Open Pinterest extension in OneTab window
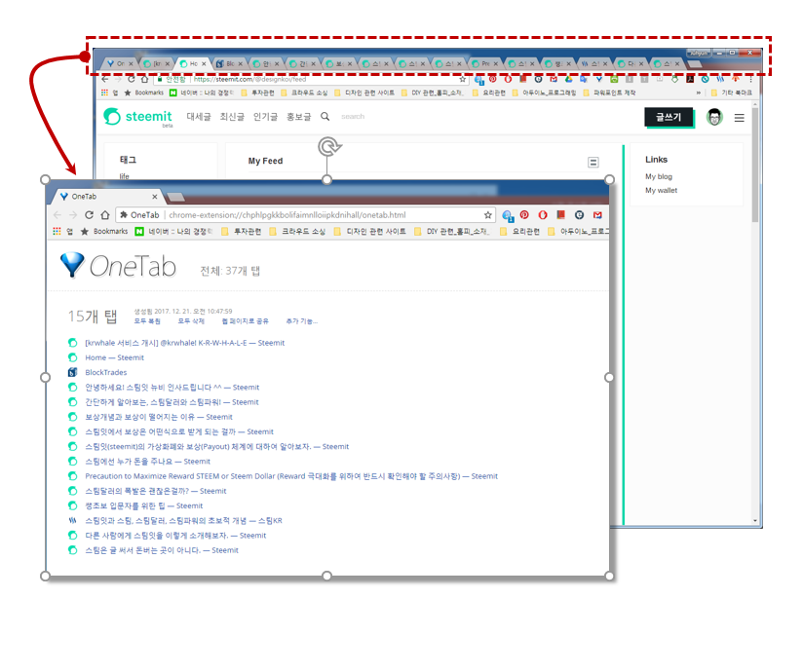 (524, 215)
